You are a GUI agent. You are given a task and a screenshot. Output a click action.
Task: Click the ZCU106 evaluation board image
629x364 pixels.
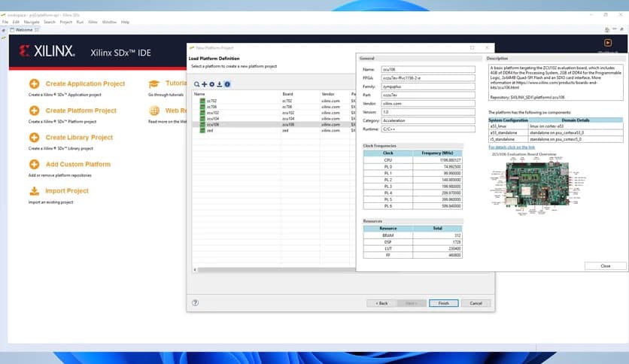pyautogui.click(x=536, y=186)
